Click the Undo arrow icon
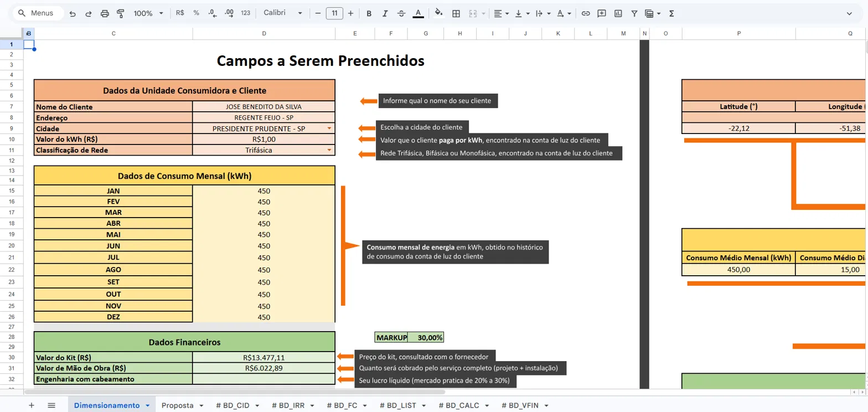The height and width of the screenshot is (412, 868). tap(73, 13)
